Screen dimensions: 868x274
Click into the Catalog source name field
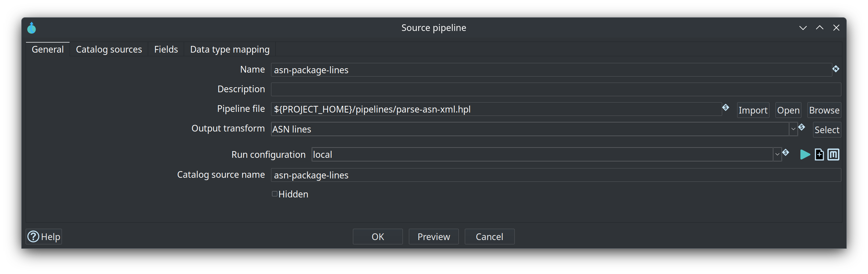click(556, 175)
